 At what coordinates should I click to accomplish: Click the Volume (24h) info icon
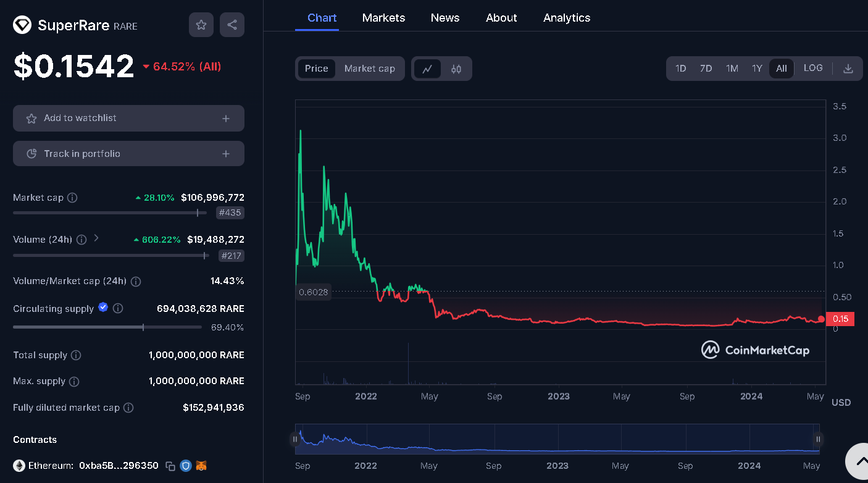[81, 240]
